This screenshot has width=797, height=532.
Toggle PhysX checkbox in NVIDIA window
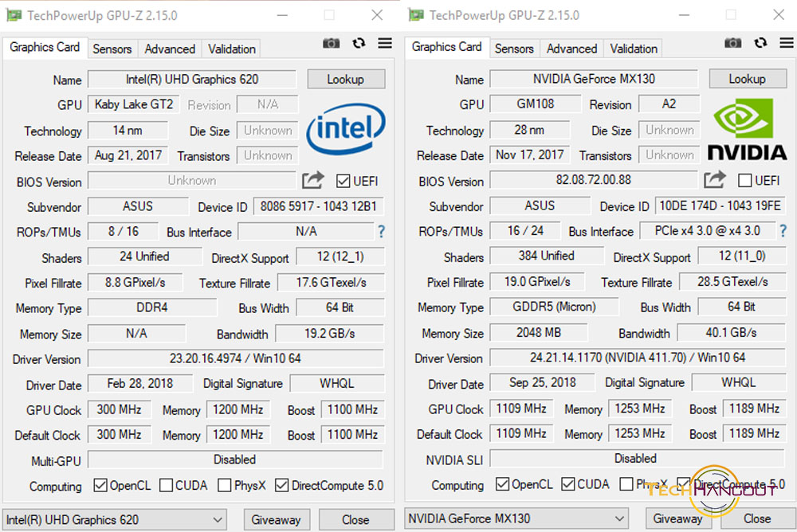point(626,484)
